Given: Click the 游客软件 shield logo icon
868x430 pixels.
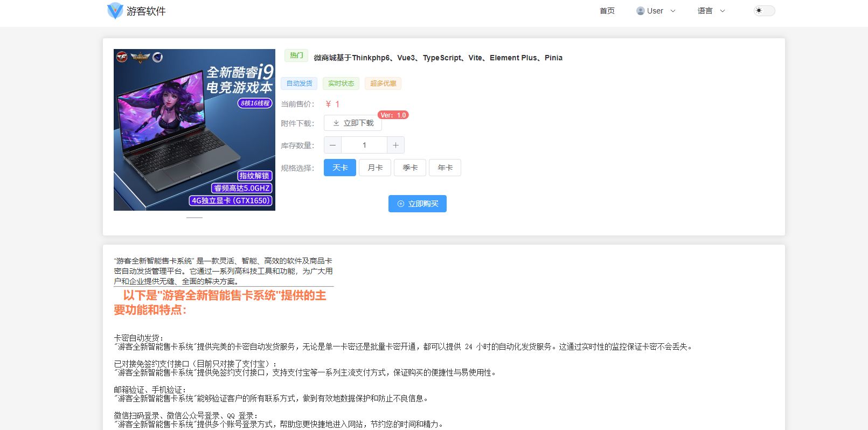Looking at the screenshot, I should point(115,11).
